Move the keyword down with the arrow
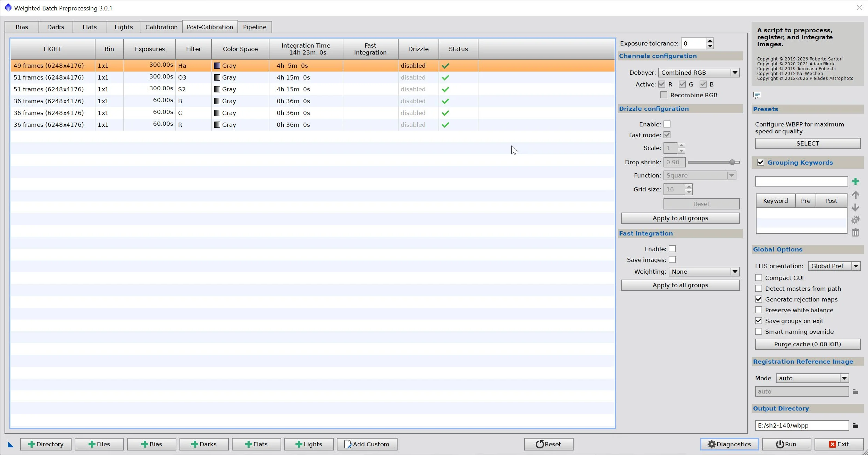 point(856,207)
